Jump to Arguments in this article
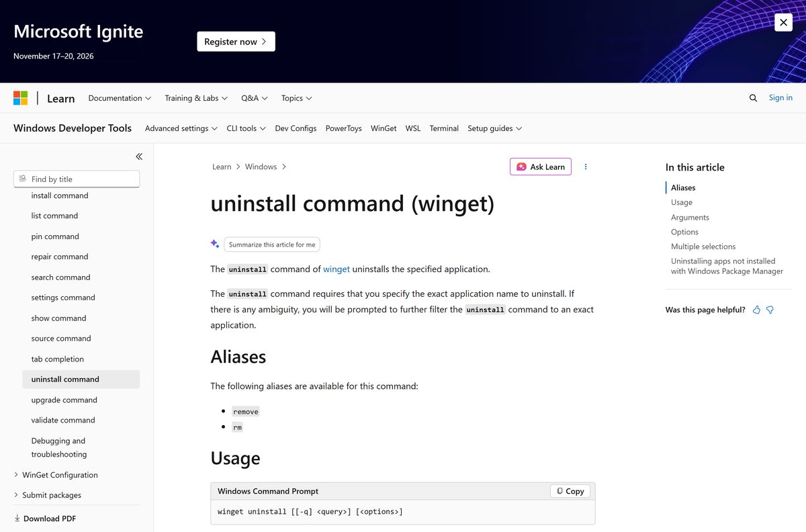The width and height of the screenshot is (806, 532). pyautogui.click(x=690, y=217)
